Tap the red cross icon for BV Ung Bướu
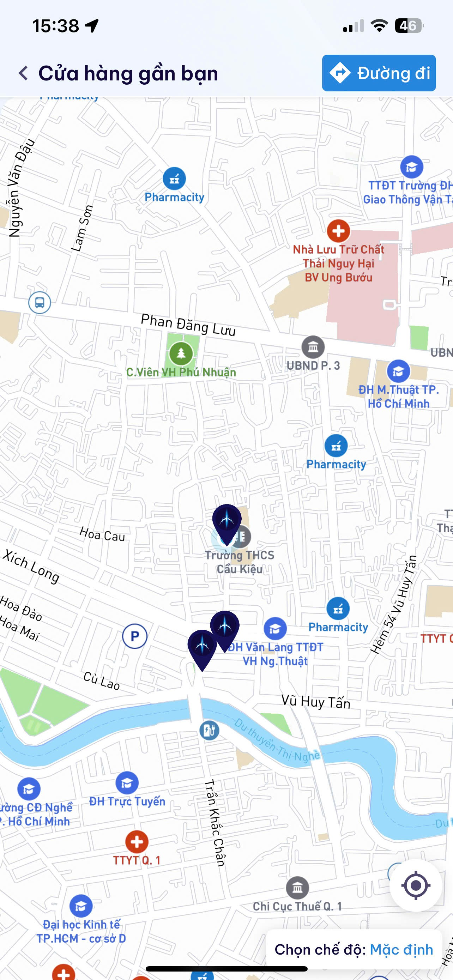 coord(338,231)
